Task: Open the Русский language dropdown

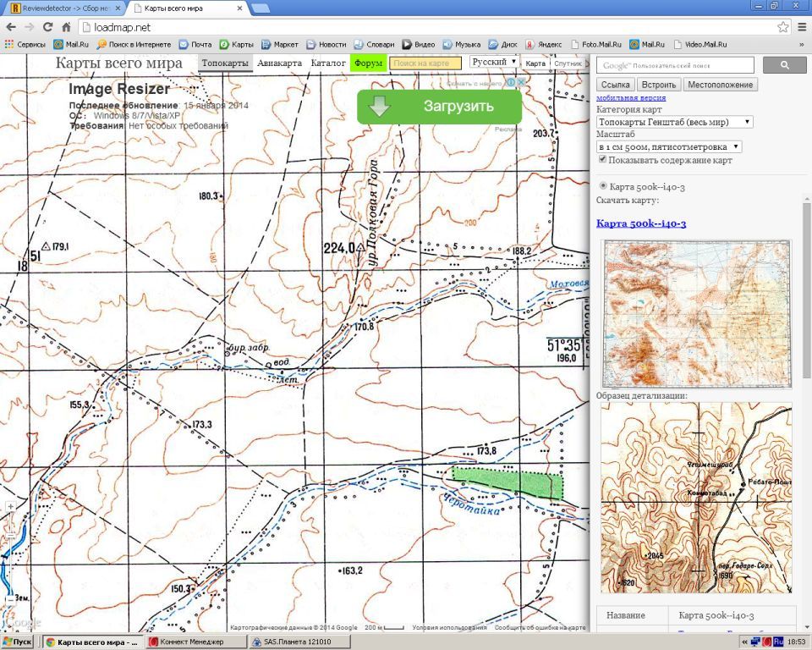Action: point(494,62)
